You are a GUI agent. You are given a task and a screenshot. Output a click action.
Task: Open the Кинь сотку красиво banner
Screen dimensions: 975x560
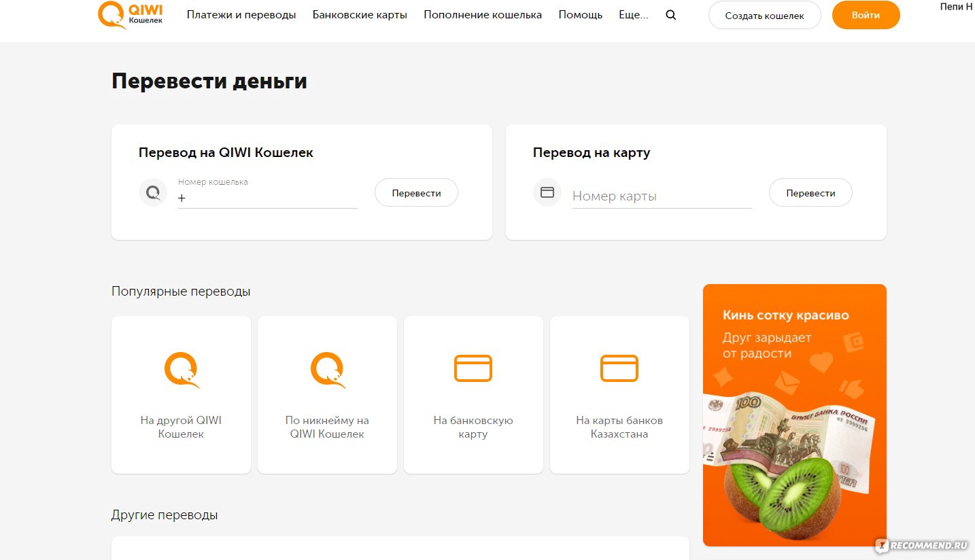[795, 415]
